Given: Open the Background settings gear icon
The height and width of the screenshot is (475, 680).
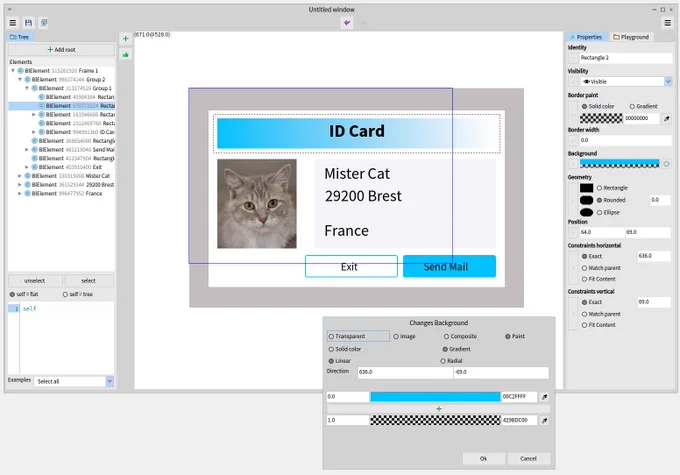Looking at the screenshot, I should [667, 164].
